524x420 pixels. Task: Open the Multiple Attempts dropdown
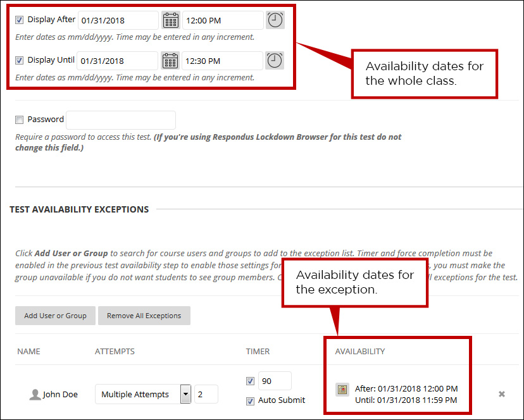click(185, 394)
